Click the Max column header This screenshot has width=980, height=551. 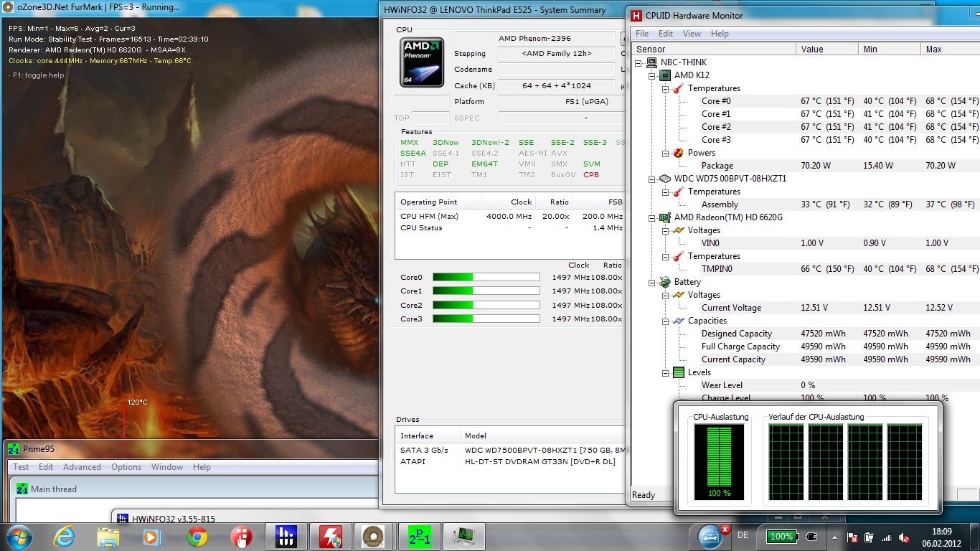coord(951,49)
